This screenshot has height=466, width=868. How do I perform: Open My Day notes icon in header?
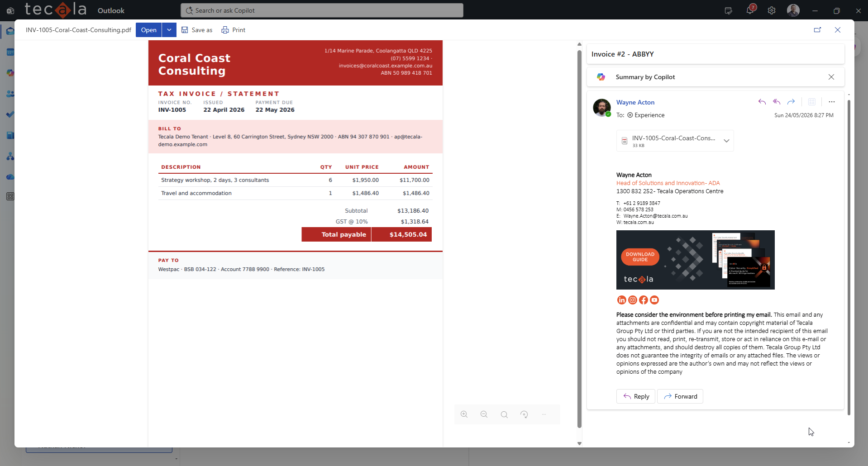pos(728,10)
